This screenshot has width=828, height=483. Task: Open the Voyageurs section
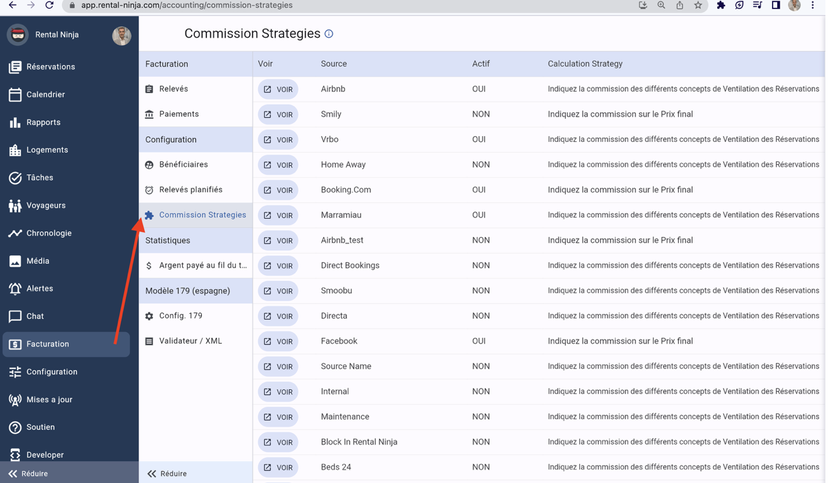point(66,205)
